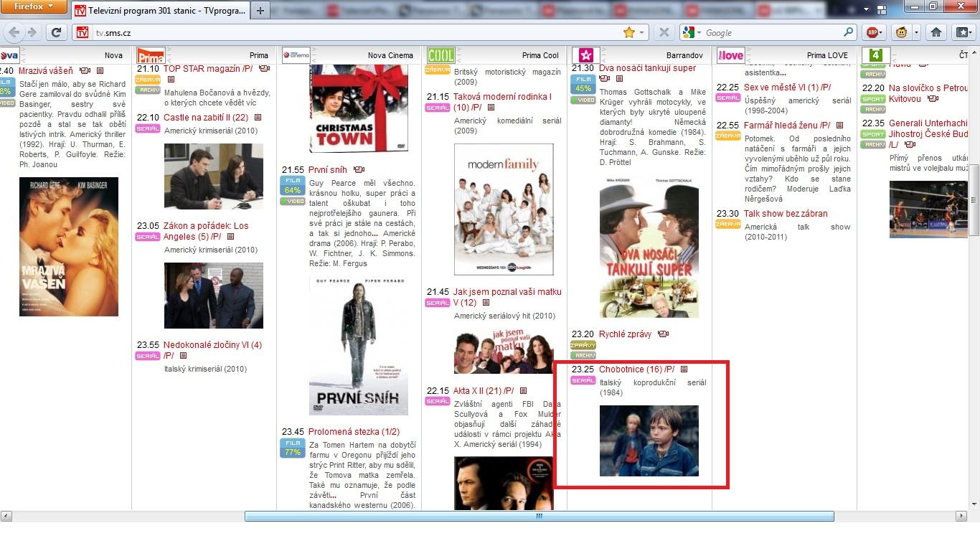Click the Google search input field

coord(771,32)
